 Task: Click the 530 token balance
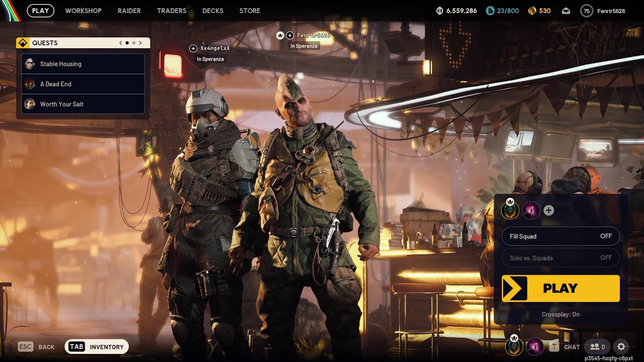tap(545, 11)
